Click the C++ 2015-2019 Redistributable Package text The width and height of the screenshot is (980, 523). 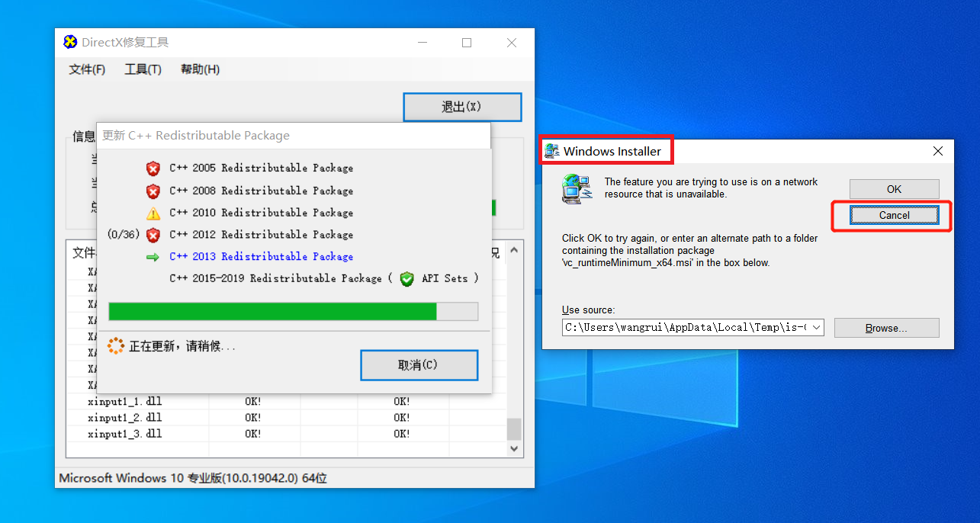tap(276, 278)
